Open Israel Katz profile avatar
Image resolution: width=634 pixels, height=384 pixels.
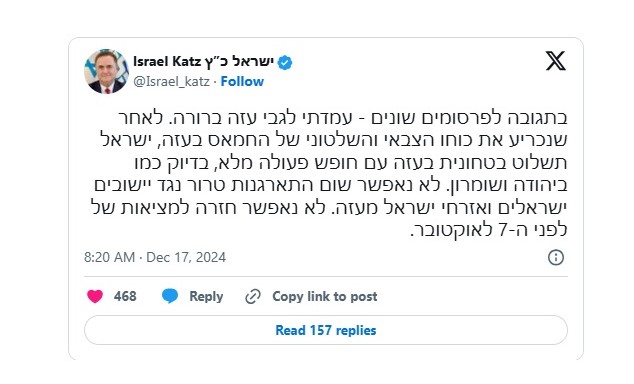click(x=106, y=71)
